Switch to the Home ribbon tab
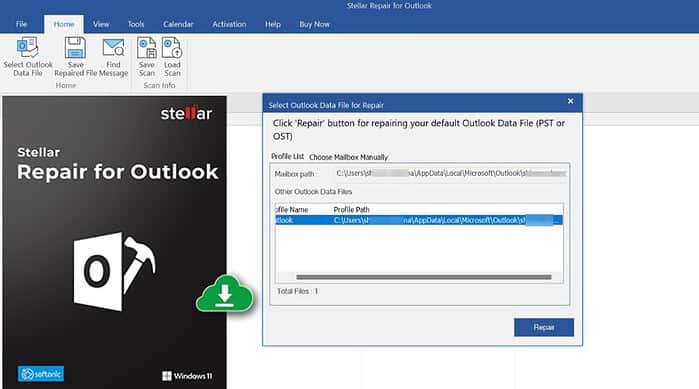699x389 pixels. (64, 24)
